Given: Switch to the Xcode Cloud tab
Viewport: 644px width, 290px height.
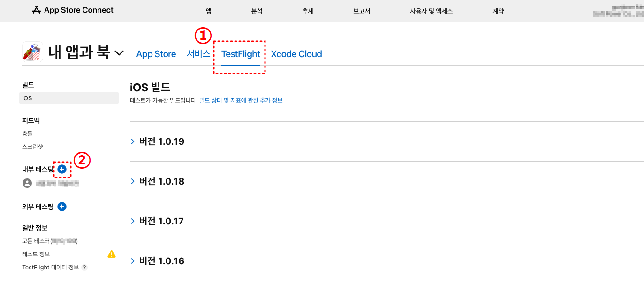Looking at the screenshot, I should point(296,54).
